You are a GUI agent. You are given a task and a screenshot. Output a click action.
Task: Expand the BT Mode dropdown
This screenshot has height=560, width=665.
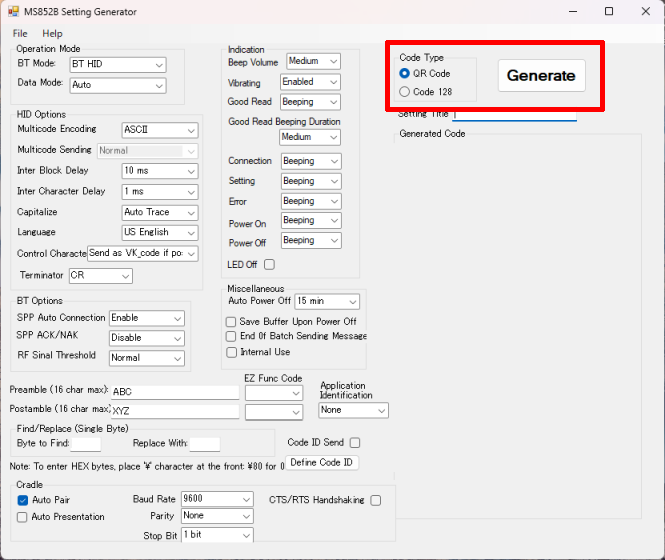pyautogui.click(x=117, y=65)
